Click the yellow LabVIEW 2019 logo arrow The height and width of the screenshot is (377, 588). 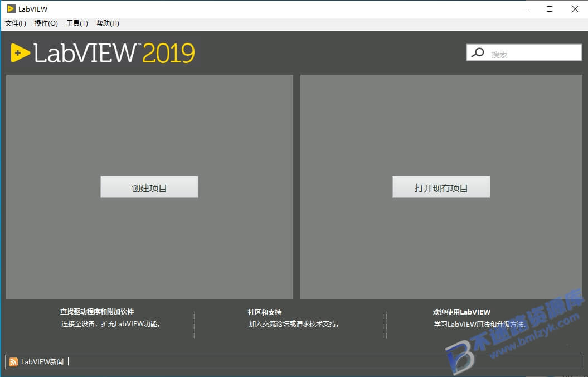[20, 53]
